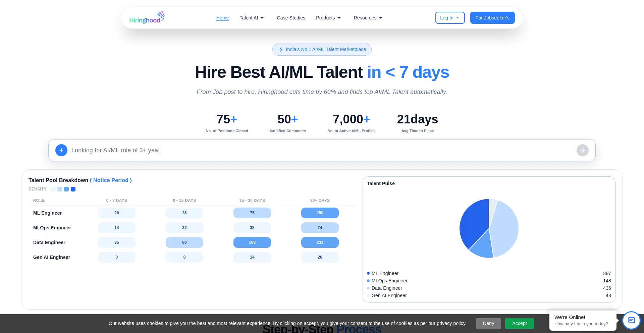The image size is (644, 333).
Task: Click Gen AI Engineer cell showing 8
Action: click(184, 257)
